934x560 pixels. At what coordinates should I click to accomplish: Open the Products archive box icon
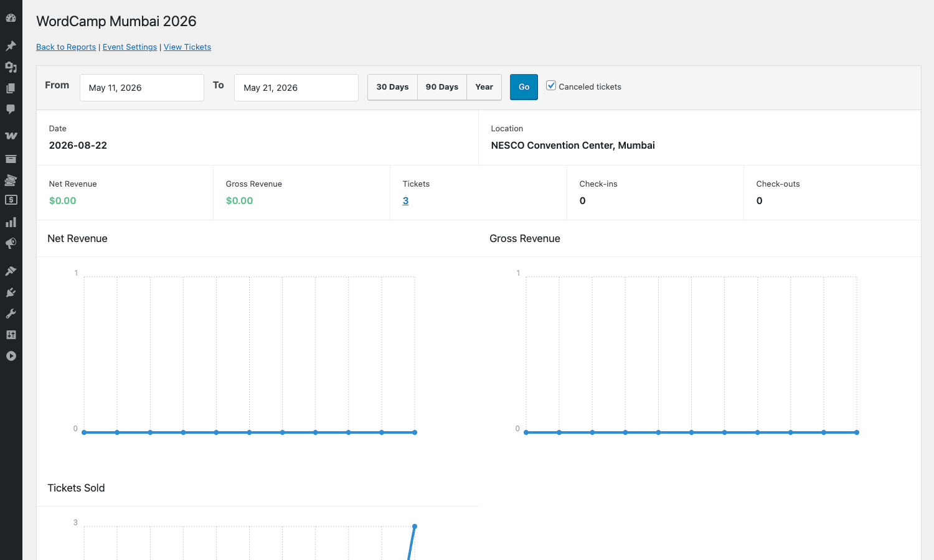11,159
